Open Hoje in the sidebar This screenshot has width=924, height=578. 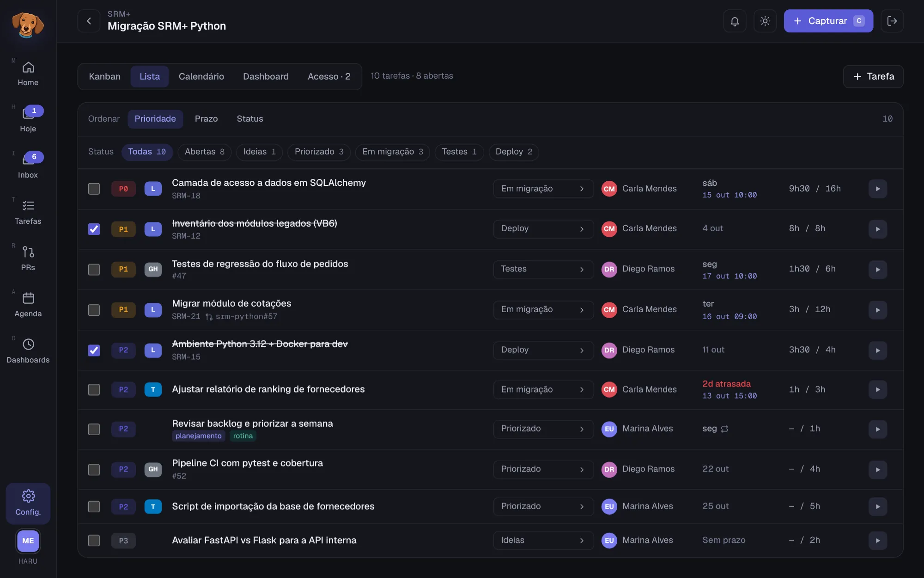point(28,119)
